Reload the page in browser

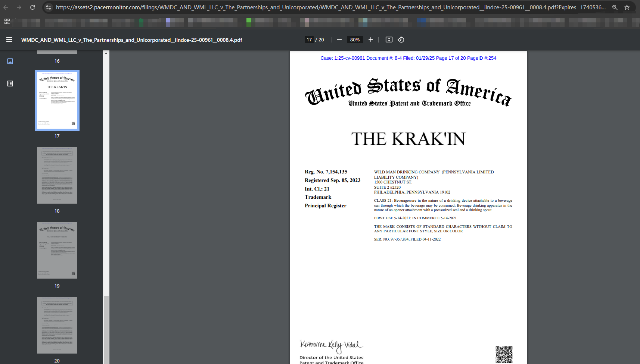(32, 7)
